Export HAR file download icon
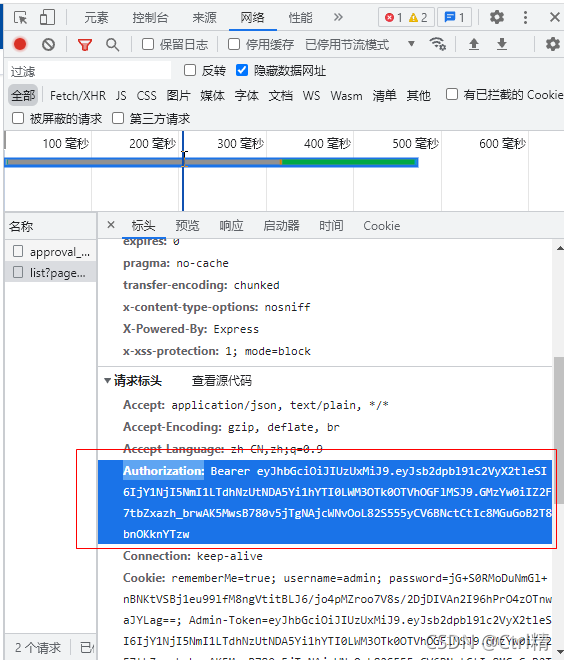 502,44
